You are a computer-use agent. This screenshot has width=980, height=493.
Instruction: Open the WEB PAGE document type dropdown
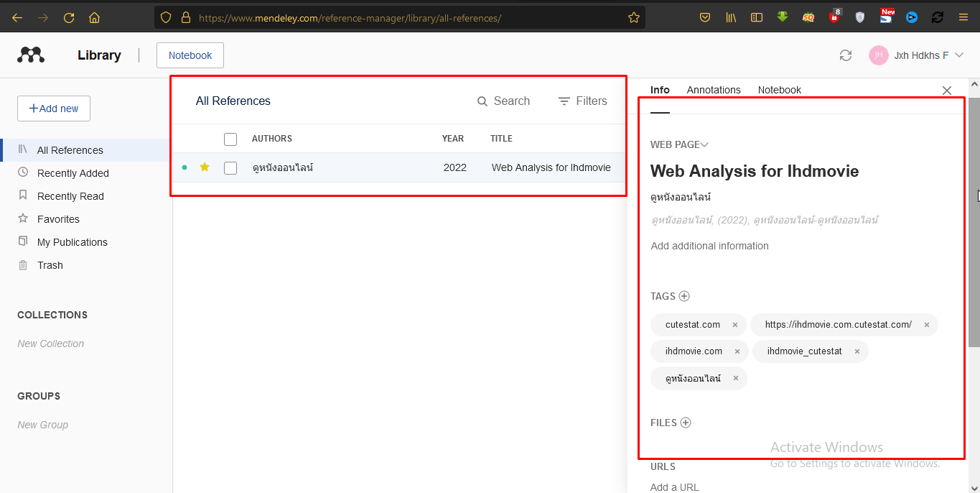[x=679, y=144]
